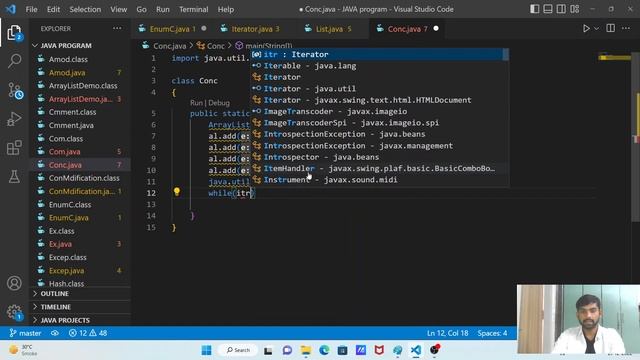The image size is (640, 360).
Task: Open the Help menu
Action: click(226, 9)
